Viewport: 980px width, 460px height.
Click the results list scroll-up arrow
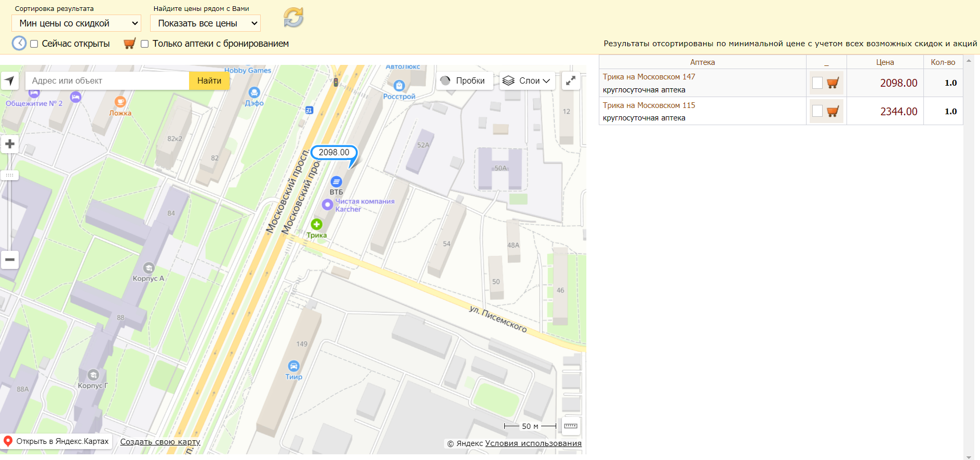[x=969, y=60]
